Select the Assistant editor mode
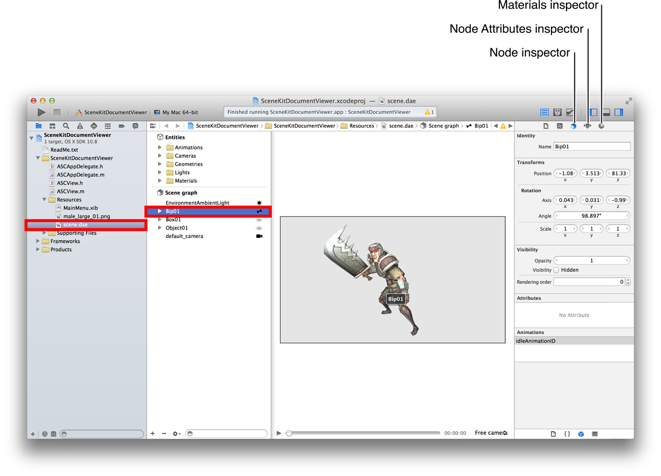 (x=557, y=112)
